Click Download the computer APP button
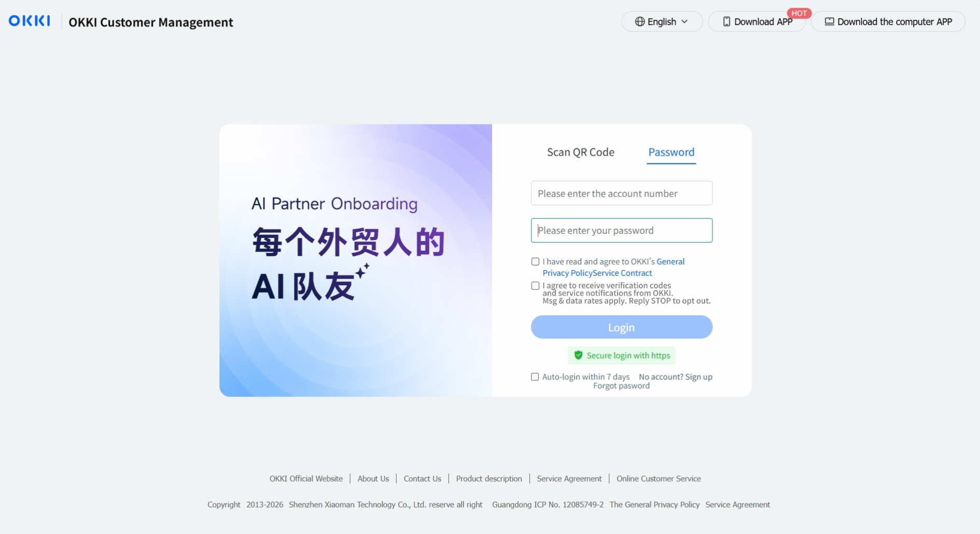Viewport: 980px width, 534px height. point(888,22)
